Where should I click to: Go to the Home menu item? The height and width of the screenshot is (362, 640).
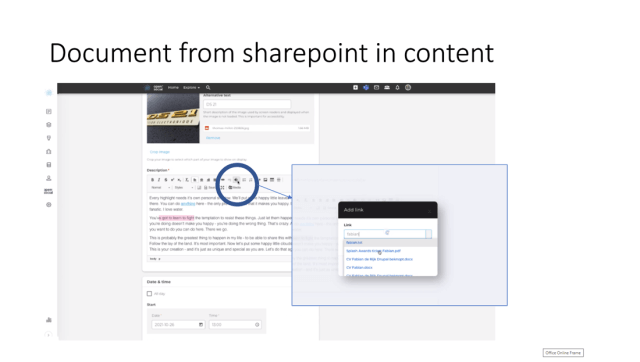[173, 88]
